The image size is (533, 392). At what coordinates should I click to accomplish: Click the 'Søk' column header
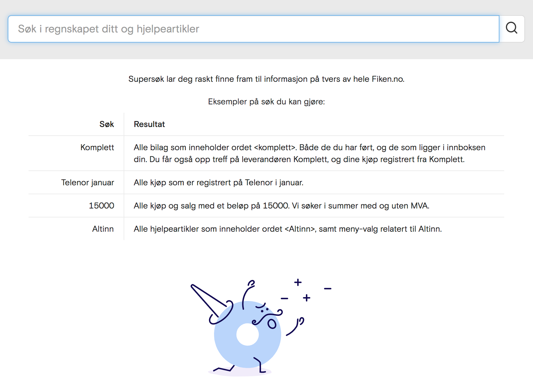(107, 124)
